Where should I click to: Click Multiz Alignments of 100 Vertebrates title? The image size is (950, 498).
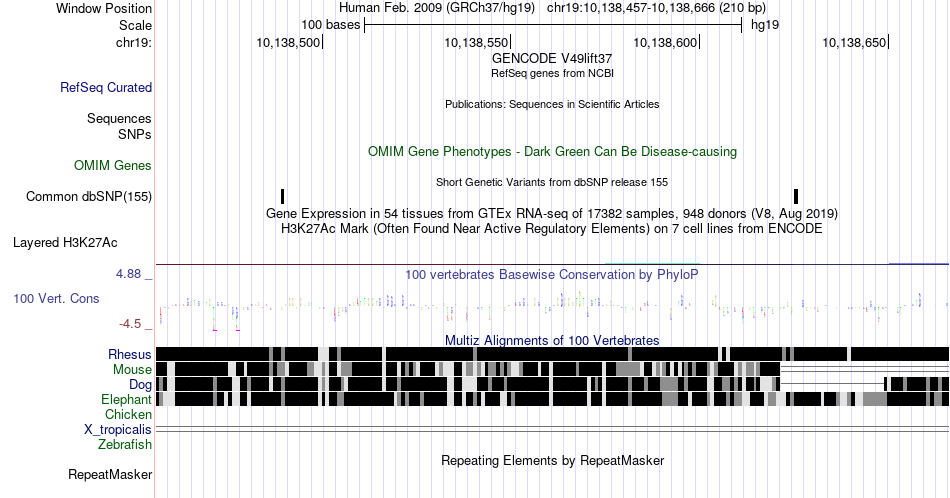[552, 340]
